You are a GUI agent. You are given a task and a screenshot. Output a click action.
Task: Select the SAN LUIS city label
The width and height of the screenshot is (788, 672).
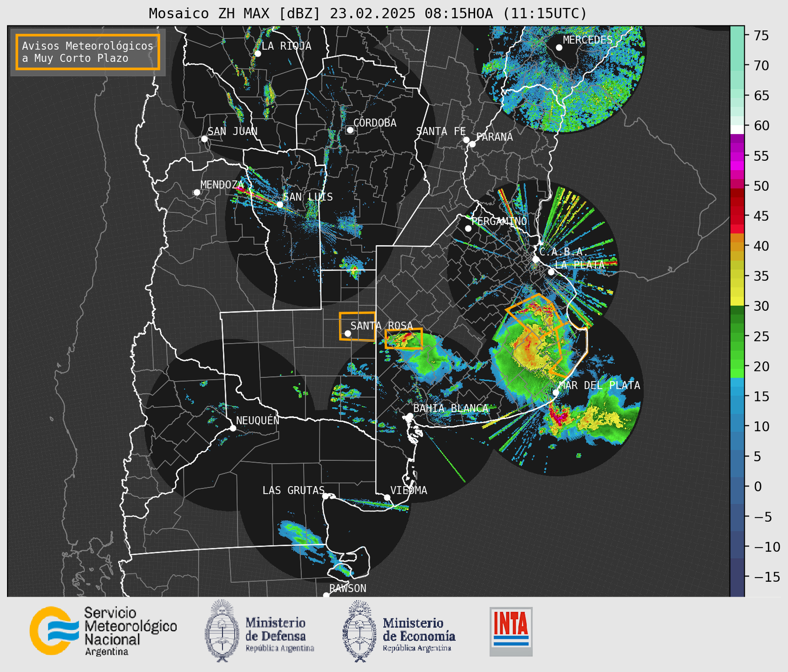[308, 197]
